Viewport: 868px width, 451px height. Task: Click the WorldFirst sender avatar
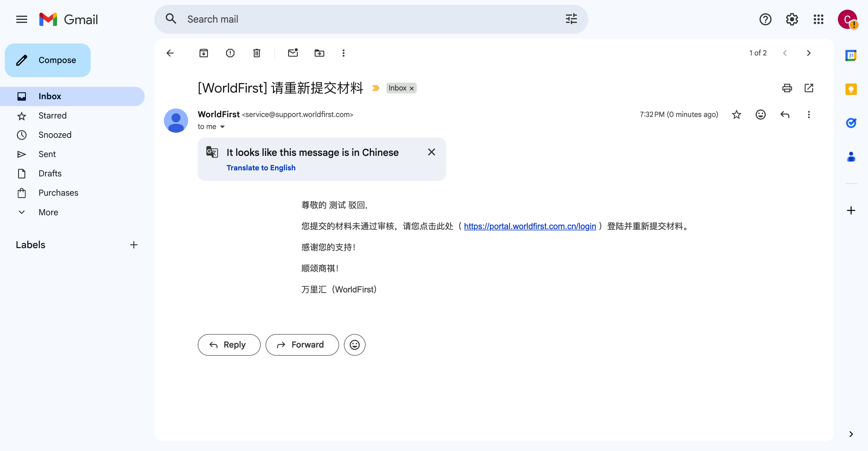[176, 120]
